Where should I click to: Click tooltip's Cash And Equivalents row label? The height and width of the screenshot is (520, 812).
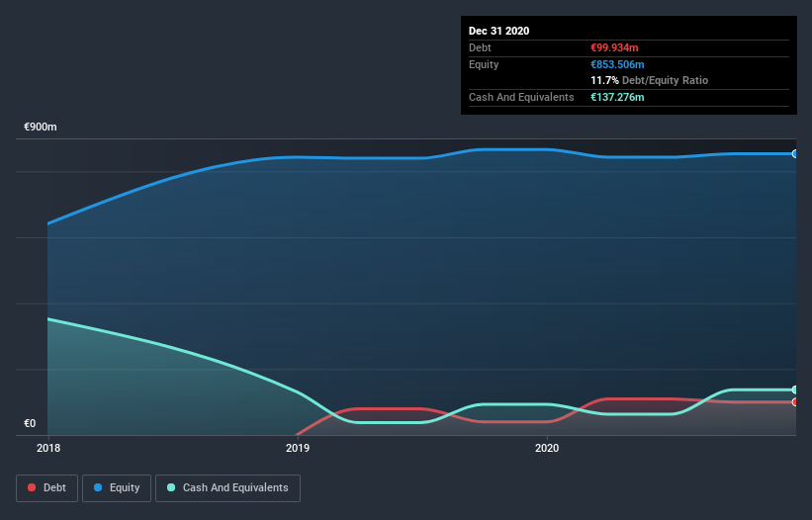pyautogui.click(x=521, y=97)
